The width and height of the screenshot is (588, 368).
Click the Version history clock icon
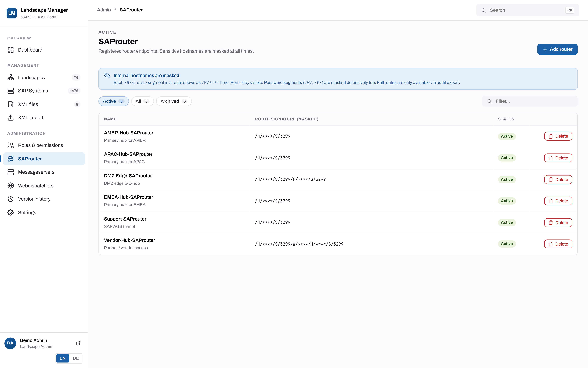[11, 199]
